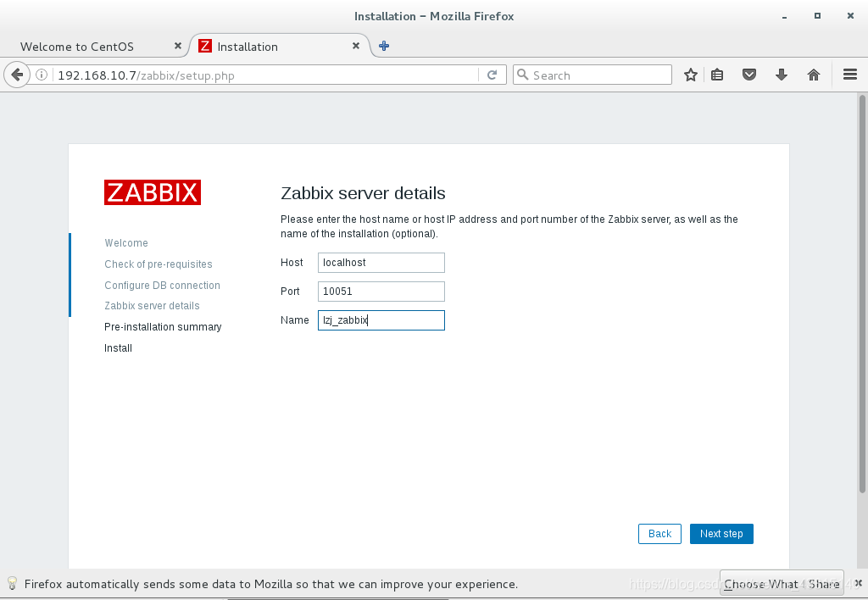Click the Pre-installation summary step
Screen dimensions: 868x600
click(163, 326)
